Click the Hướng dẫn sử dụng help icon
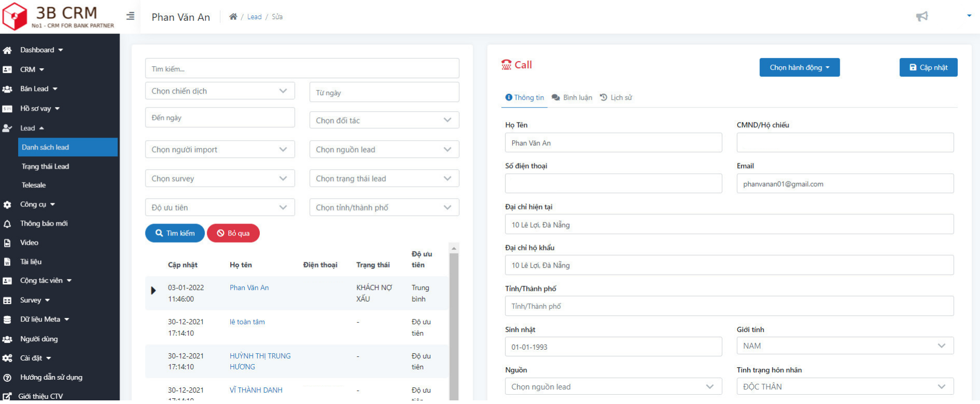Image resolution: width=980 pixels, height=404 pixels. (x=7, y=378)
